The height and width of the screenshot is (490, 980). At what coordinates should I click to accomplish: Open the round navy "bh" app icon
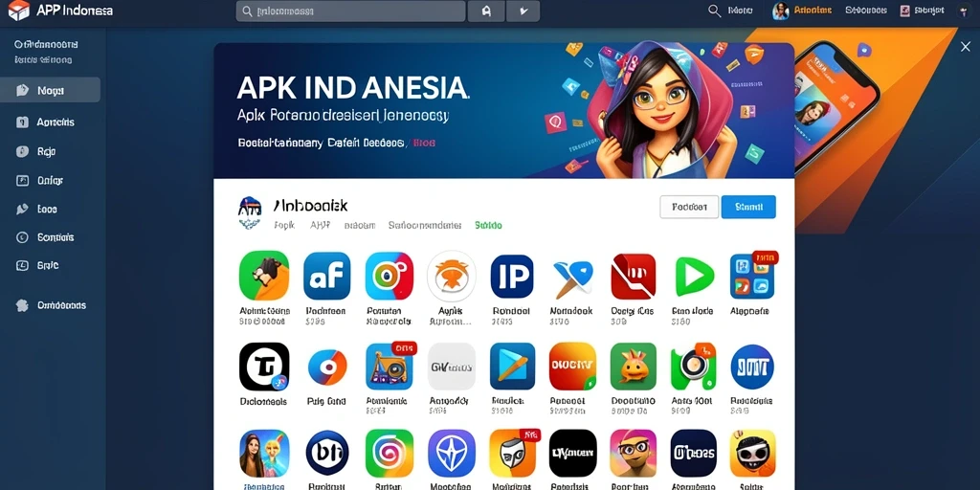click(x=327, y=454)
